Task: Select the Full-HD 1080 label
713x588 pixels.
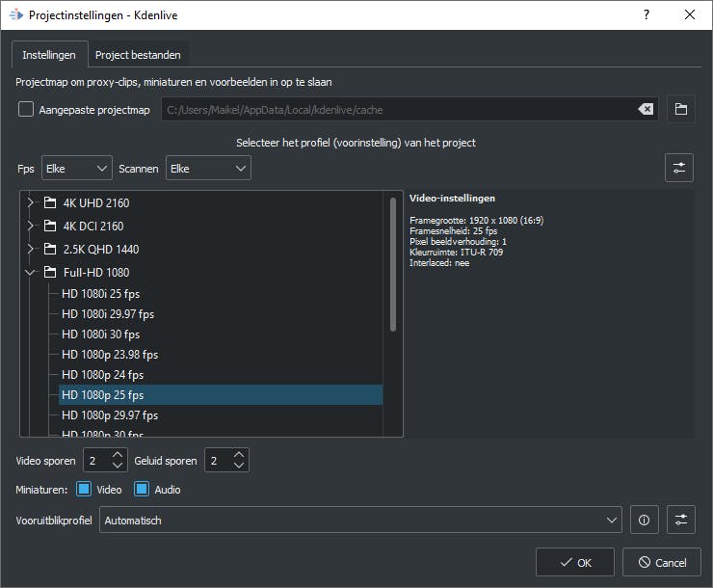Action: tap(96, 273)
